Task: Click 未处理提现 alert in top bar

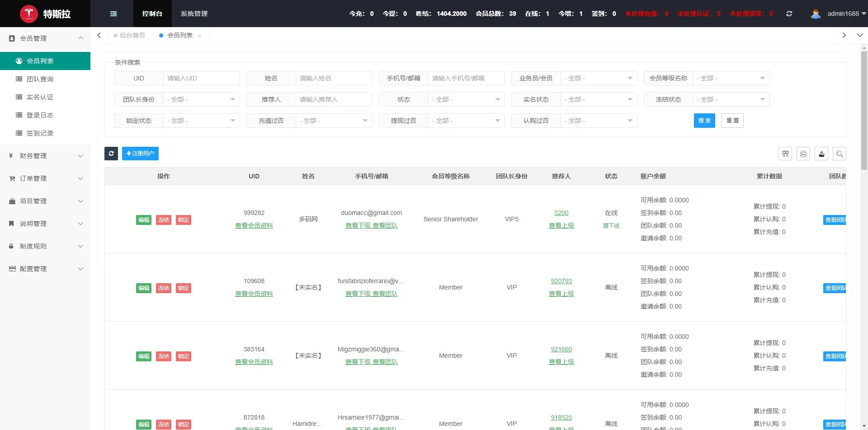Action: click(x=751, y=14)
